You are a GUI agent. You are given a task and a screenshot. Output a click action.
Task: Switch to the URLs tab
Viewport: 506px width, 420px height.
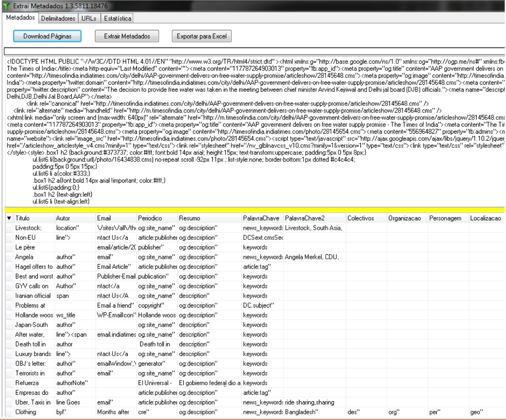(89, 18)
